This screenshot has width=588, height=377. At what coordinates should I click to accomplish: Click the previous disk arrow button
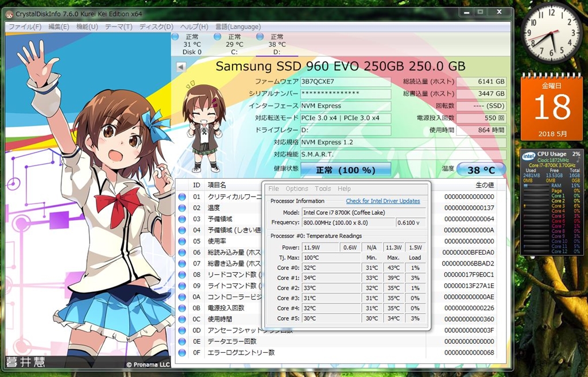click(181, 67)
